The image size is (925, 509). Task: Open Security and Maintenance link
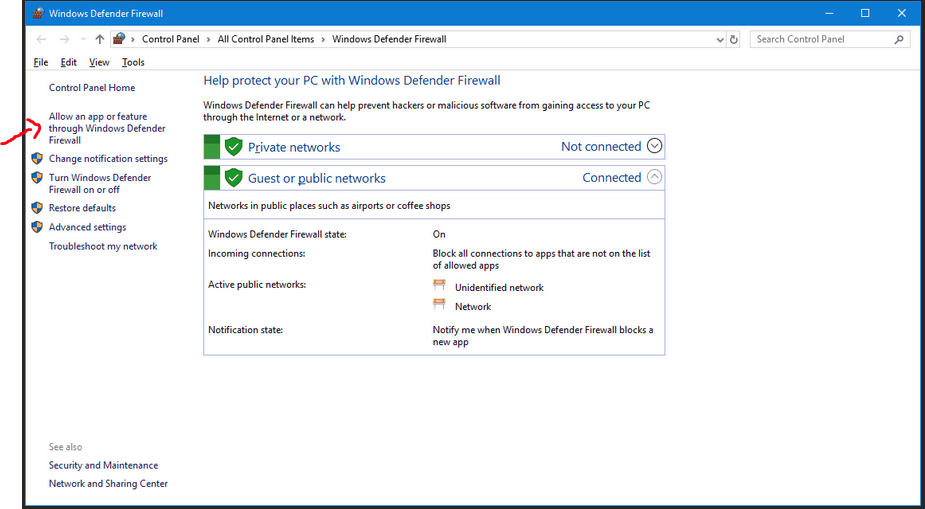pyautogui.click(x=103, y=465)
